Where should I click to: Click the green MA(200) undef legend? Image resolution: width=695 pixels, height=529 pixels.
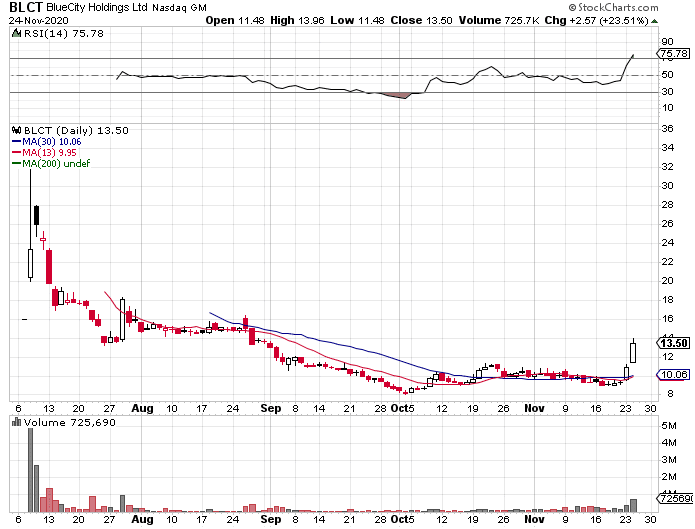[51, 163]
